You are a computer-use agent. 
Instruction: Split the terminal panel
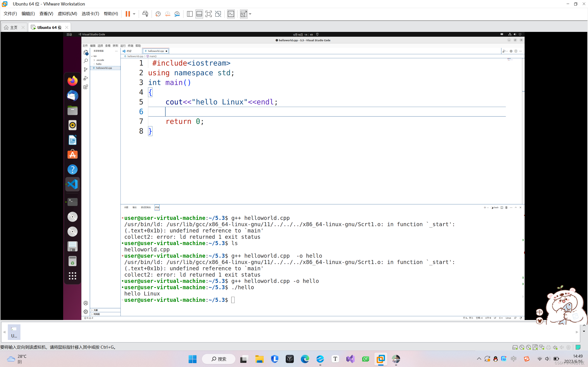[502, 208]
